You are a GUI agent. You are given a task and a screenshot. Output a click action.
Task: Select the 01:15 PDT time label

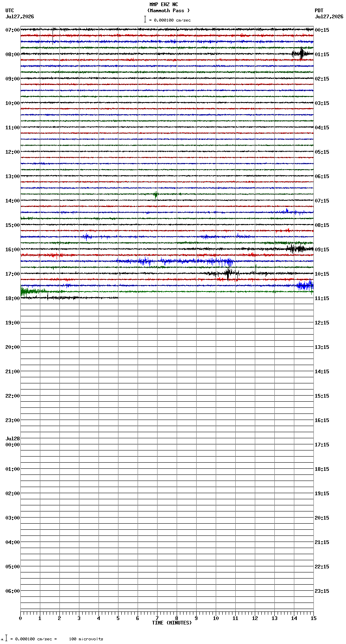click(322, 54)
